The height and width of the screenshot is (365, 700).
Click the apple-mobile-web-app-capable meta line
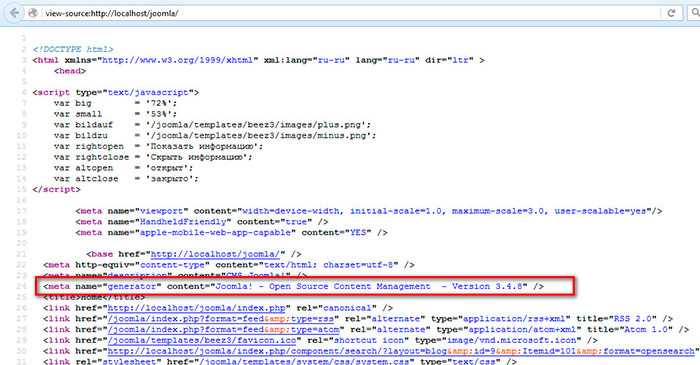coord(231,232)
